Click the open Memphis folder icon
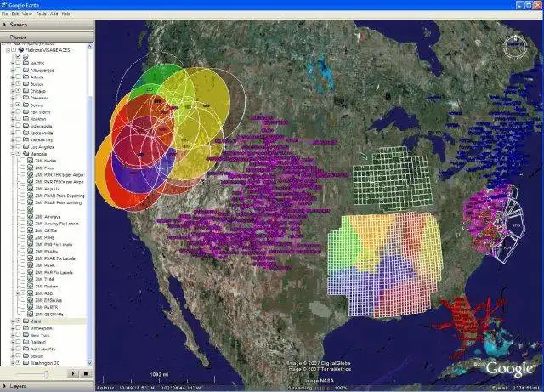This screenshot has height=392, width=544. pyautogui.click(x=26, y=153)
